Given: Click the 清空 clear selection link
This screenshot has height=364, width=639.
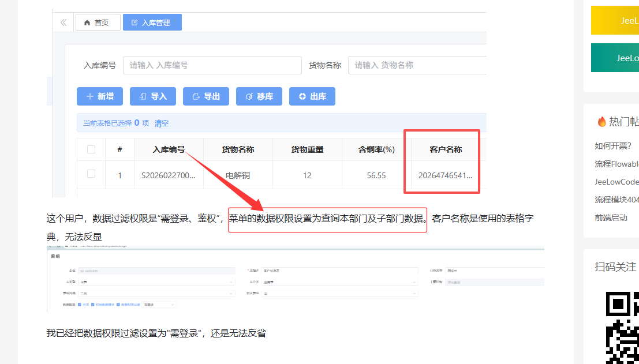Looking at the screenshot, I should click(162, 123).
